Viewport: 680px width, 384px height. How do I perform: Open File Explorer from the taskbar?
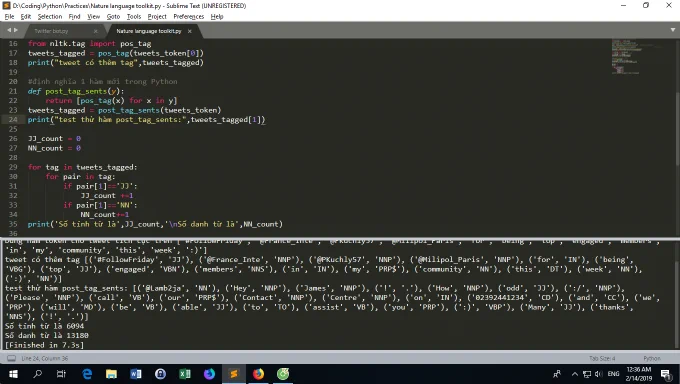[111, 374]
